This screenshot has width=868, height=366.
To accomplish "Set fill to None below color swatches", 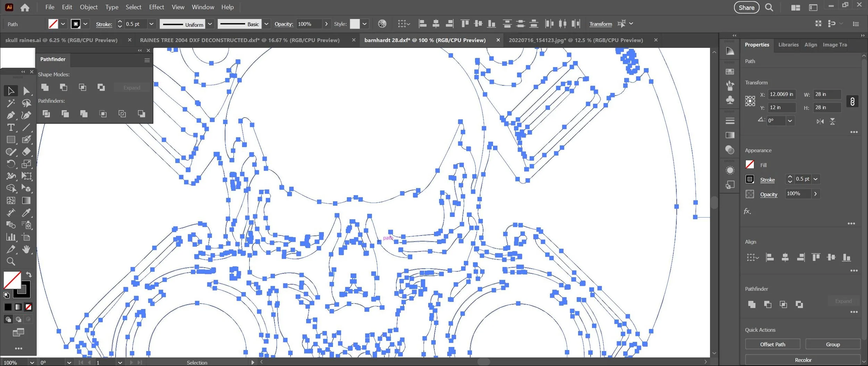I will tap(28, 307).
